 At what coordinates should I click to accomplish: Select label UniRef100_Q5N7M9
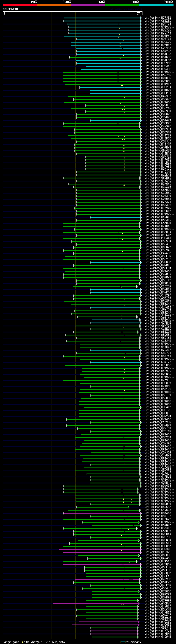click(158, 75)
